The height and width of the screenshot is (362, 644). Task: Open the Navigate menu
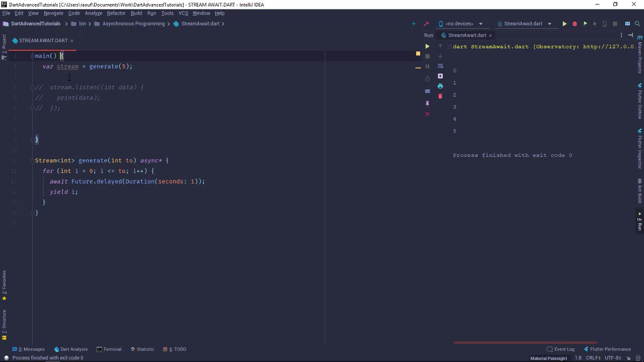click(53, 13)
